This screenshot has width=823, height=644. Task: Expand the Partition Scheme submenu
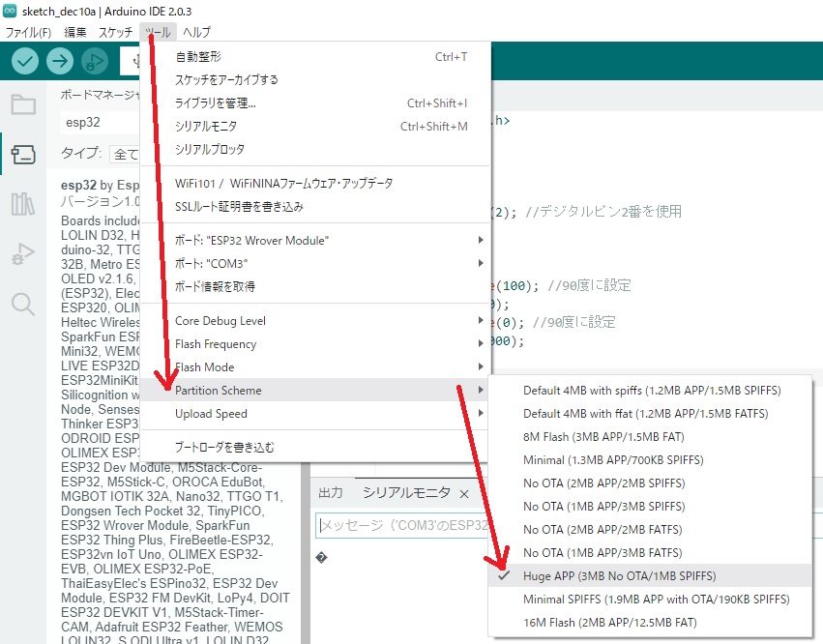pos(315,390)
